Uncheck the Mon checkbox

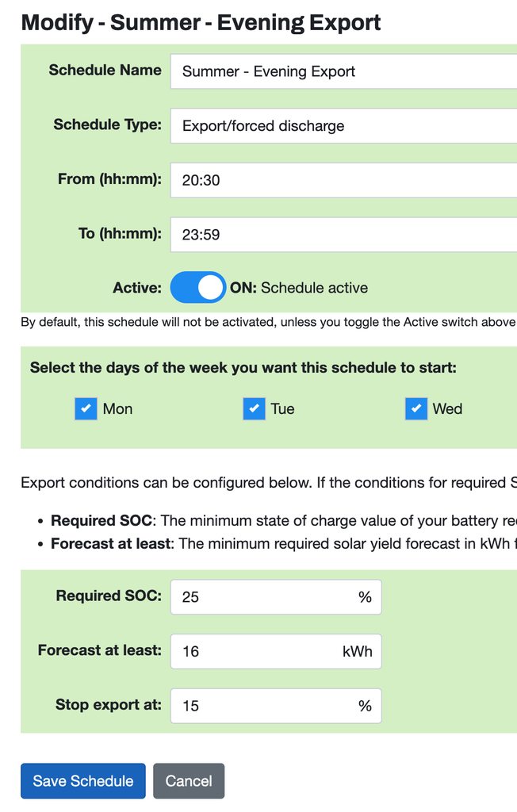[x=86, y=408]
